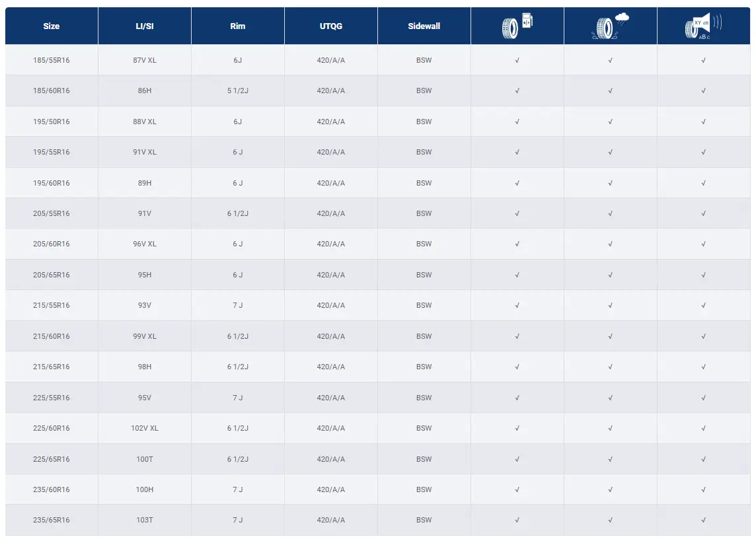The width and height of the screenshot is (756, 541).
Task: Click noise checkmark in 225/65R16 row
Action: 703,459
